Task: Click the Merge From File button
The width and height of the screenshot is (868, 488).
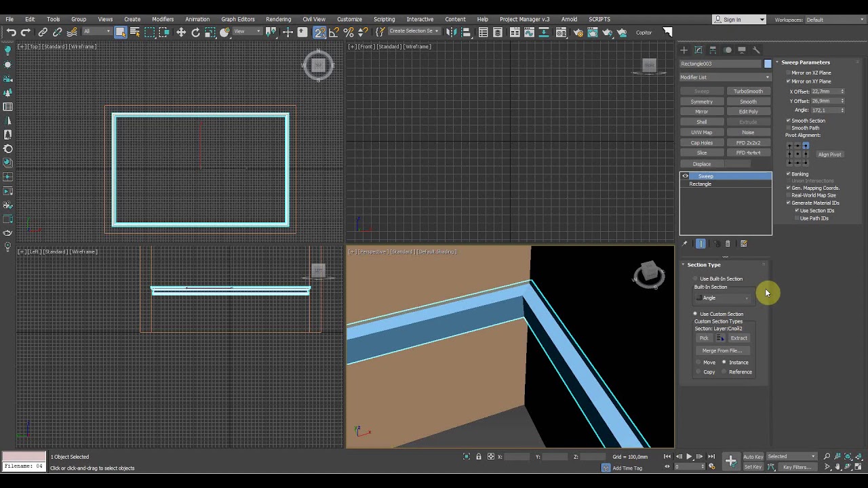Action: (x=722, y=351)
